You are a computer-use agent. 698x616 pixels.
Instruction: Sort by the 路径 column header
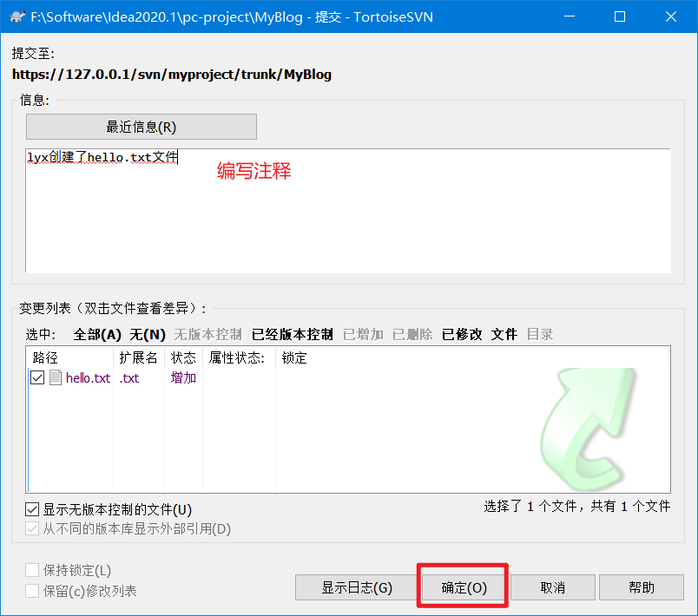(70, 357)
